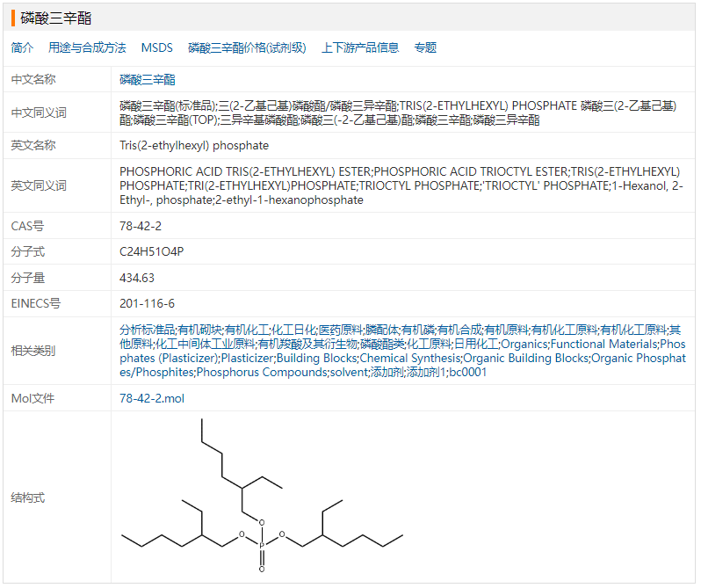Click the 结构式 row label

pos(28,497)
